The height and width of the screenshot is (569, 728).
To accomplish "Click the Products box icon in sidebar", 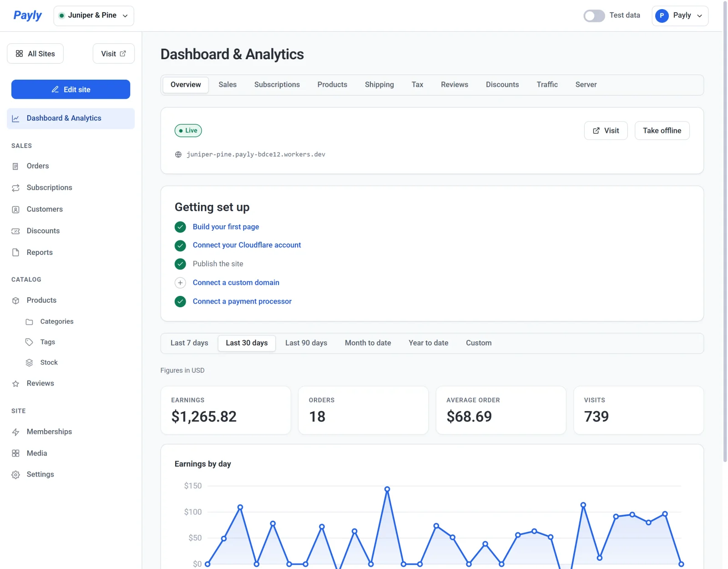I will [x=15, y=300].
